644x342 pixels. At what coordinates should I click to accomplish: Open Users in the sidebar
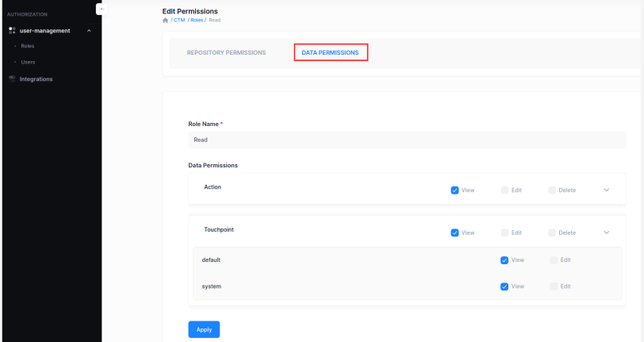(x=28, y=62)
